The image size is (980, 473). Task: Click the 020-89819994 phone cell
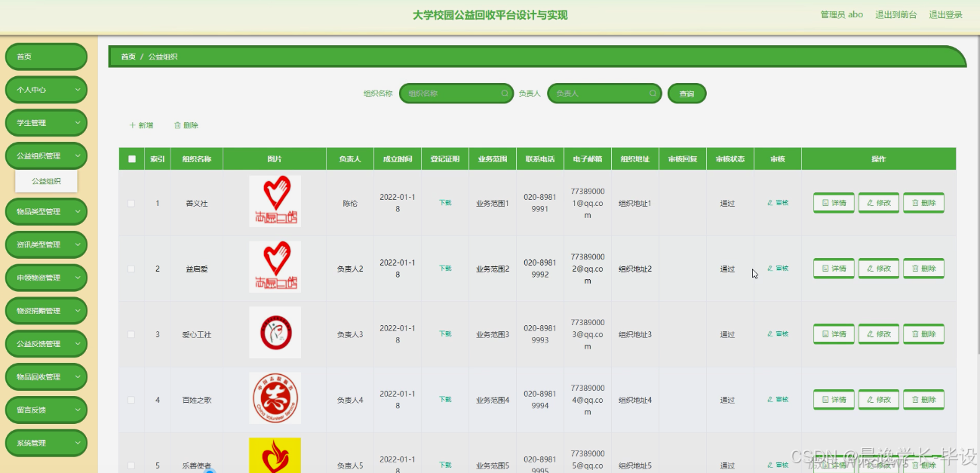click(540, 400)
